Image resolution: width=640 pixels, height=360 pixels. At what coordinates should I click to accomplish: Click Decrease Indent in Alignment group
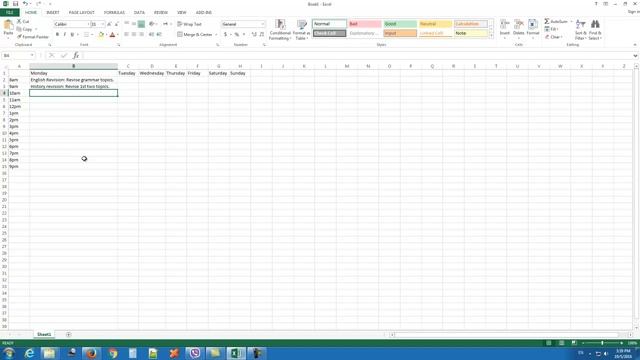tap(151, 35)
